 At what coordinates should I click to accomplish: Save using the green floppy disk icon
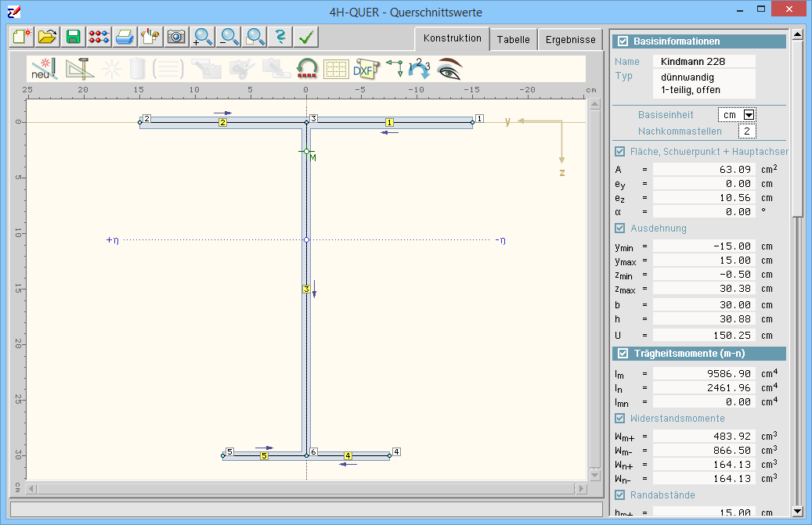click(x=74, y=37)
